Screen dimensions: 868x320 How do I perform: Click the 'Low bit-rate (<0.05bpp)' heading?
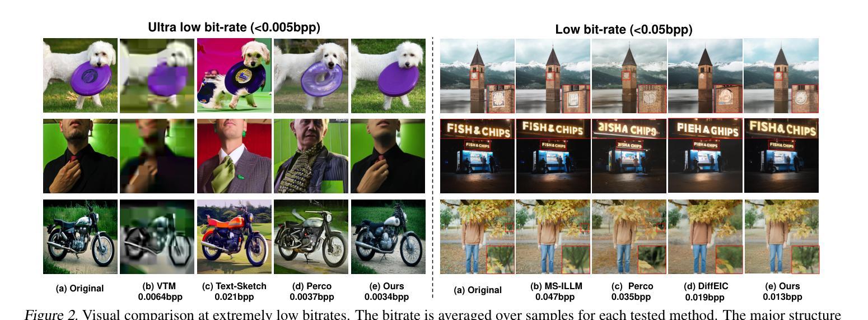pyautogui.click(x=624, y=30)
